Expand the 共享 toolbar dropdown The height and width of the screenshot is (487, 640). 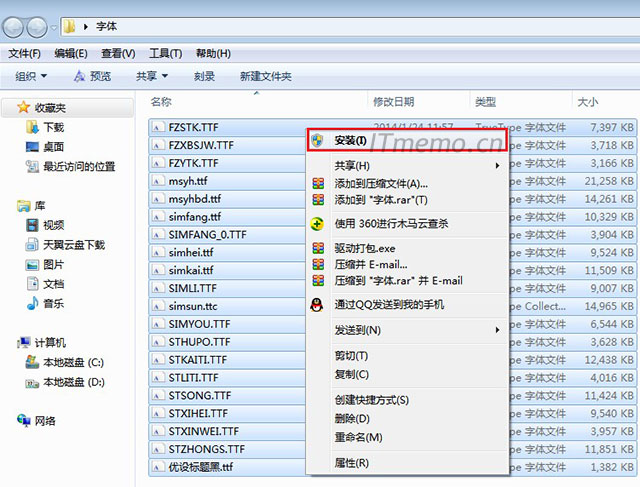click(152, 76)
